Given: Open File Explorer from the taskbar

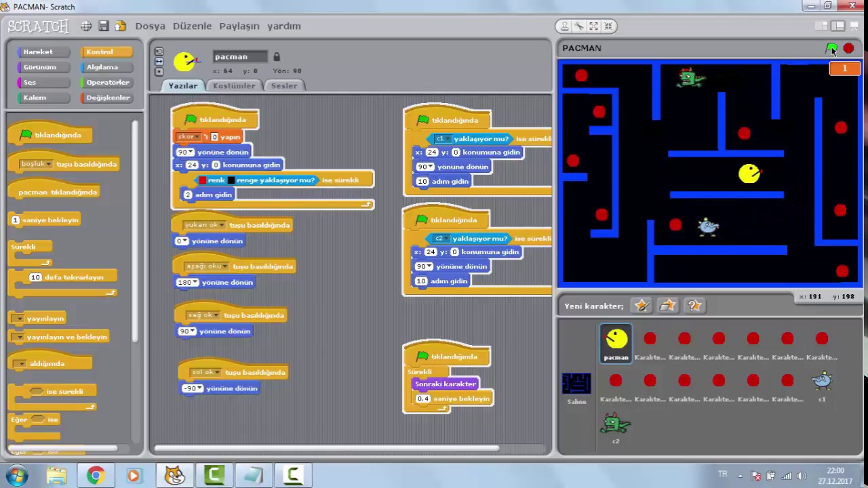Looking at the screenshot, I should (x=57, y=475).
